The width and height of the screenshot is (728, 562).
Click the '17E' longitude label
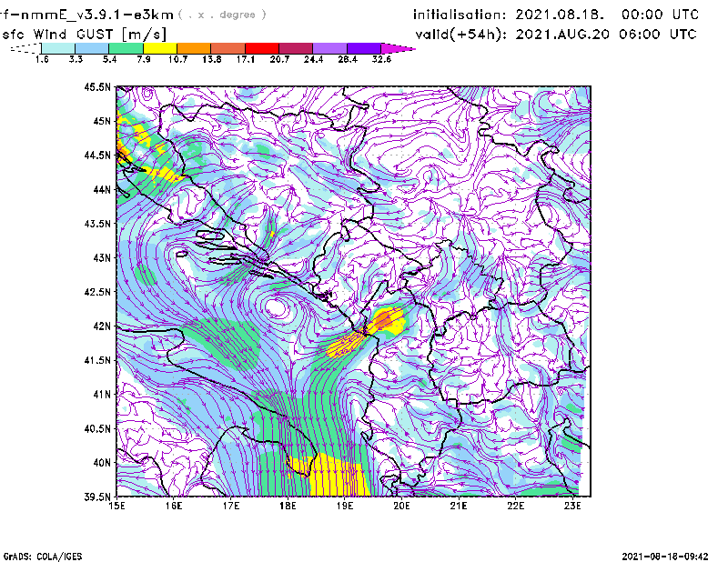[231, 506]
